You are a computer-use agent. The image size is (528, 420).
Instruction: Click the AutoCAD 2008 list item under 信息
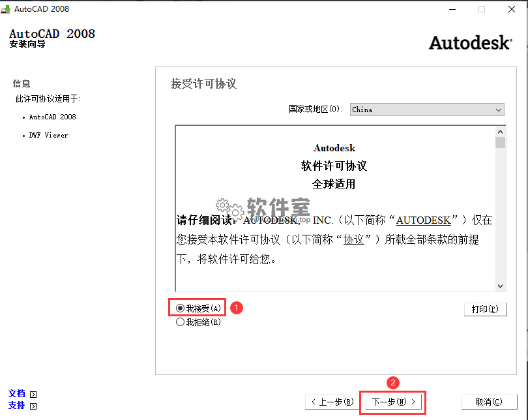point(53,117)
